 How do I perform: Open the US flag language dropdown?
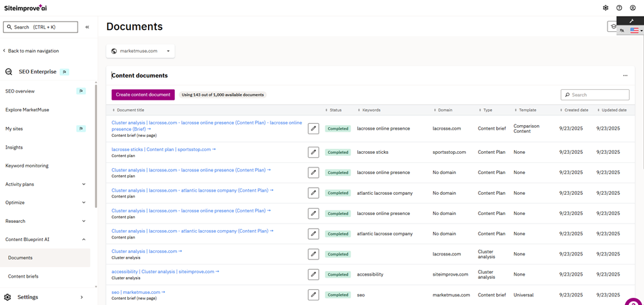coord(636,31)
